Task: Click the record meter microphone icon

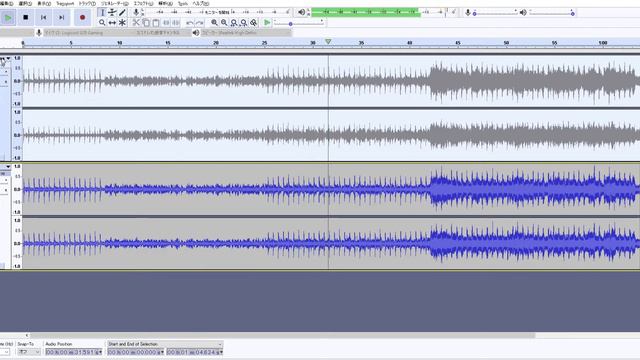Action: pyautogui.click(x=136, y=13)
